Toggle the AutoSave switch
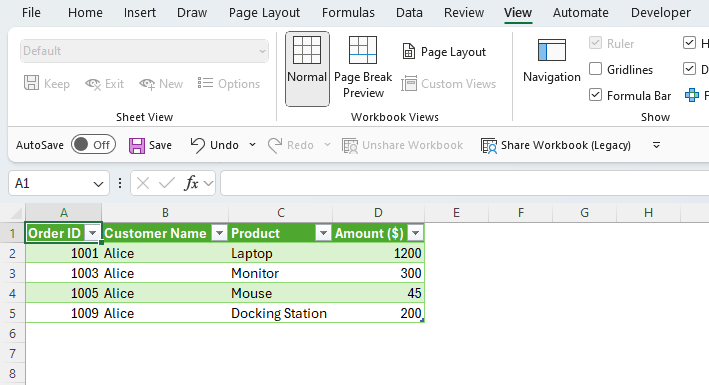709x385 pixels. click(x=94, y=145)
